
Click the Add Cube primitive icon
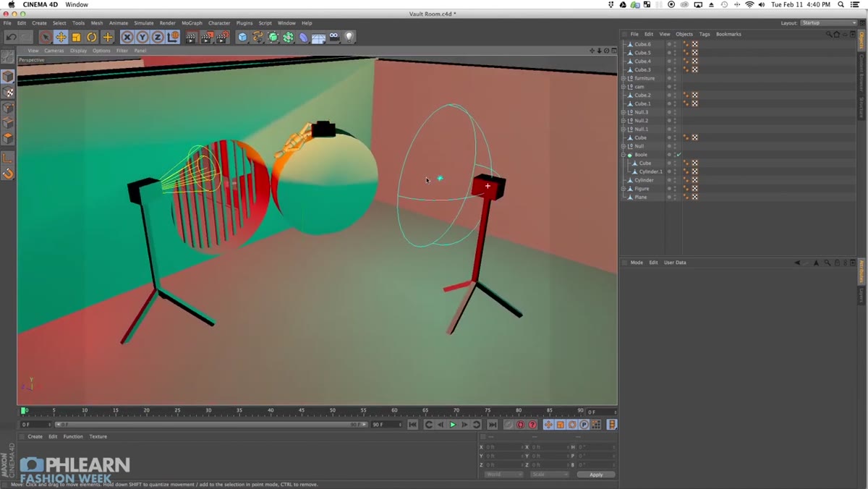click(242, 37)
